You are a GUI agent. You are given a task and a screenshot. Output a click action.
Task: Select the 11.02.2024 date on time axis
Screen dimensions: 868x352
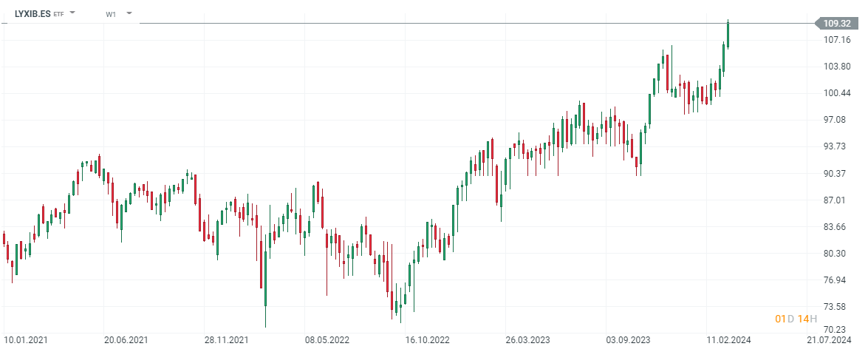click(x=728, y=340)
